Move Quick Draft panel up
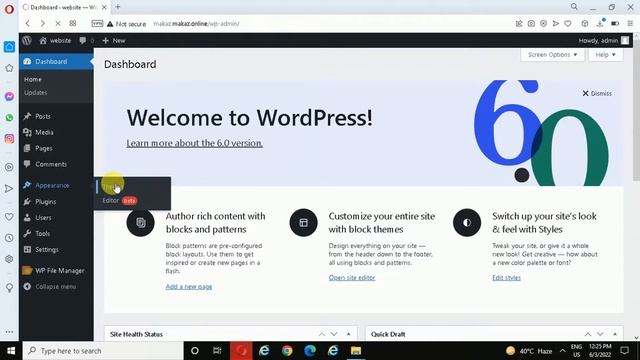Viewport: 640px width, 360px height. click(x=587, y=334)
